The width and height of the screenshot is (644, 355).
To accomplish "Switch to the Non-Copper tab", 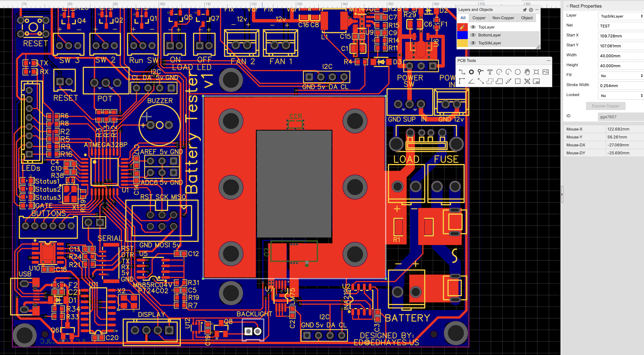I will tap(503, 18).
